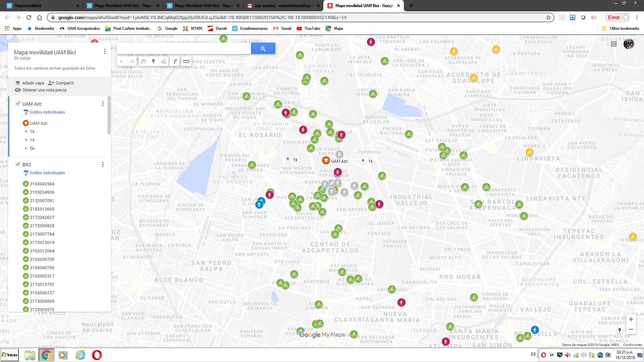Open BICI layer options menu

point(103,164)
